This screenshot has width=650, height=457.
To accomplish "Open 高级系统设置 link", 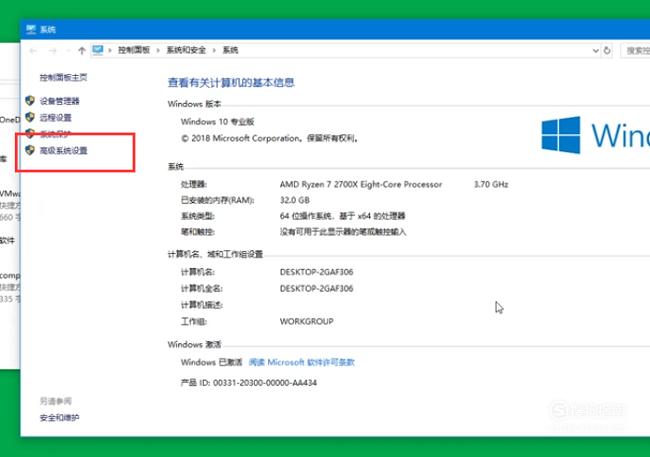I will [63, 151].
